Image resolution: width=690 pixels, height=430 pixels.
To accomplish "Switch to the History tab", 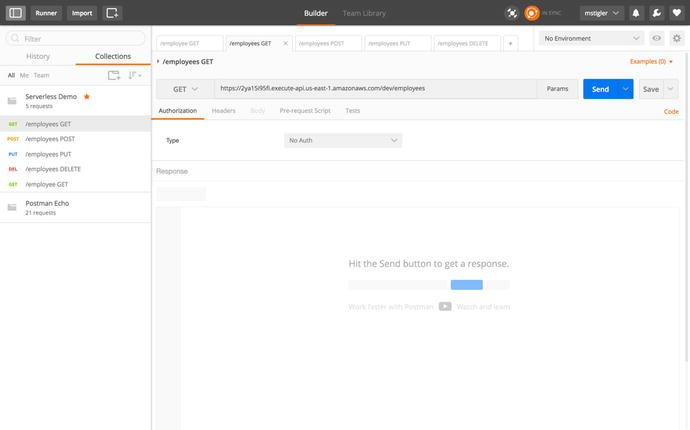I will click(38, 57).
